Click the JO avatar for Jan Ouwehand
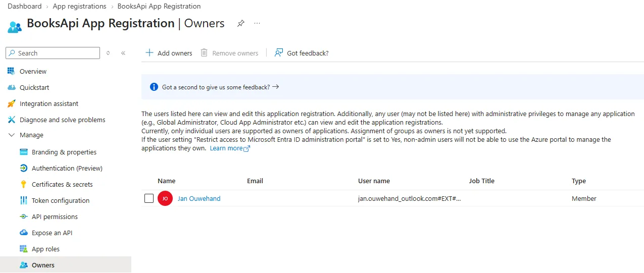Screen dimensions: 644x273 pos(165,198)
